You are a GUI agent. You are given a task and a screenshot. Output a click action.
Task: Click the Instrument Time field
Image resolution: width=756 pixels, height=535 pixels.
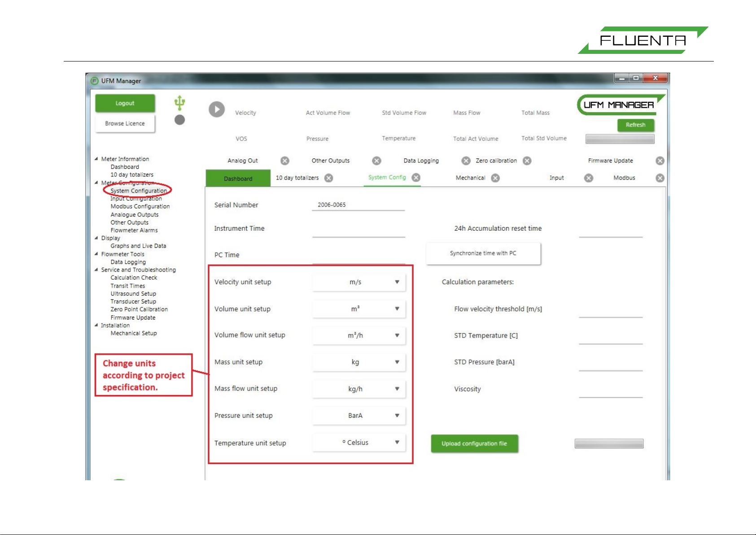tap(358, 231)
